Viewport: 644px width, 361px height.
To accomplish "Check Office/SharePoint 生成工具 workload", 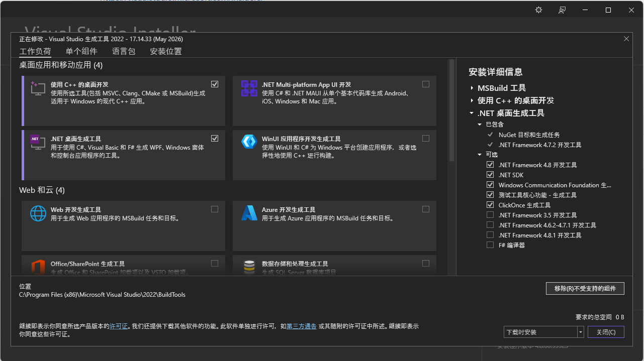I will 215,264.
